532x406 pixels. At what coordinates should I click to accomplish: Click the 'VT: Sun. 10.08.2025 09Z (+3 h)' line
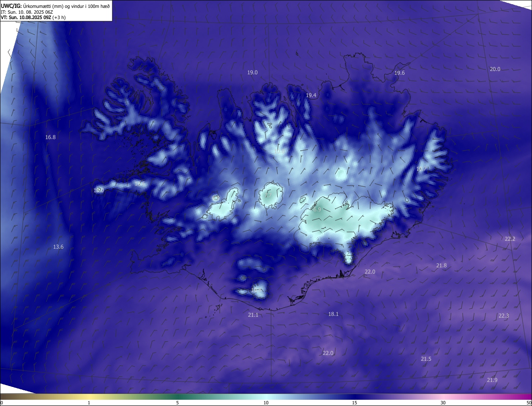[x=33, y=17]
